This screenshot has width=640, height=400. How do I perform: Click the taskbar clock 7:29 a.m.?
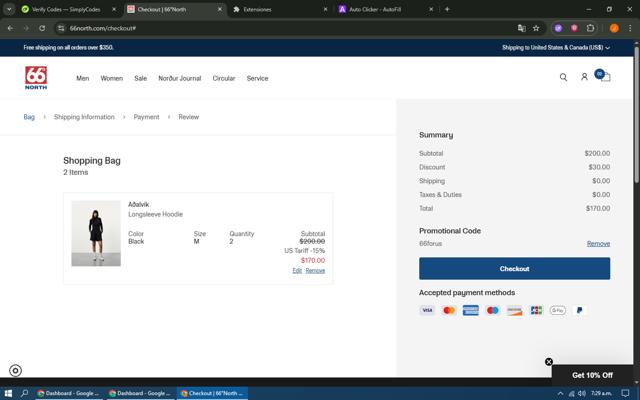[x=601, y=393]
